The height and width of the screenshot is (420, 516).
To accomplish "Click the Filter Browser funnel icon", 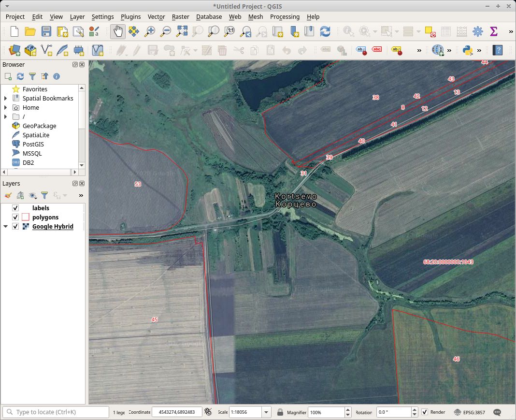I will 32,76.
